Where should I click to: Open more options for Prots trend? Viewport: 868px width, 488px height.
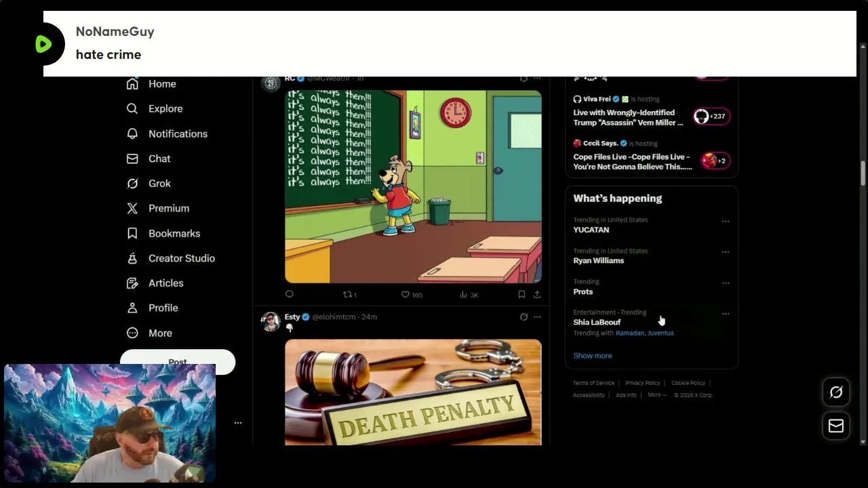pyautogui.click(x=726, y=283)
